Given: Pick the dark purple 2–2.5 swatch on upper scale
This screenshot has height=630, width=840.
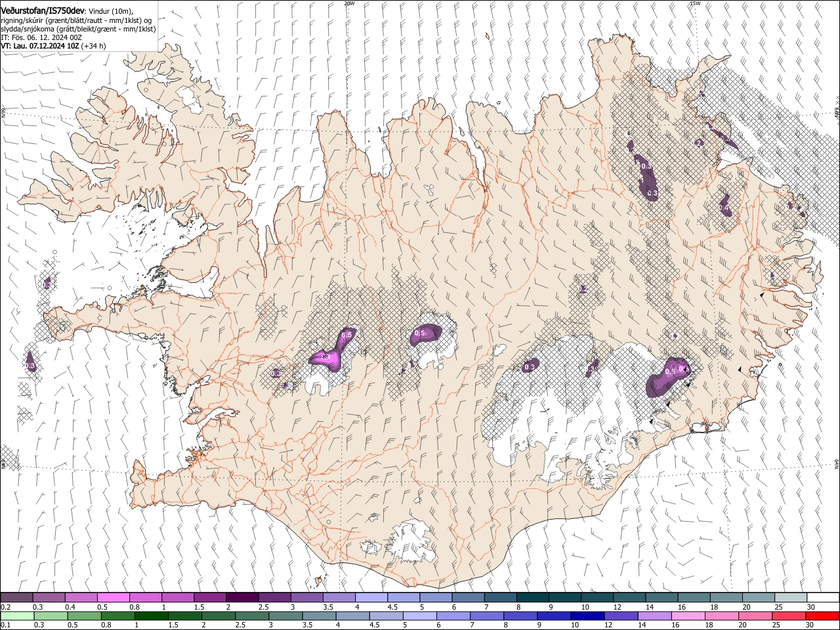Looking at the screenshot, I should [x=242, y=598].
